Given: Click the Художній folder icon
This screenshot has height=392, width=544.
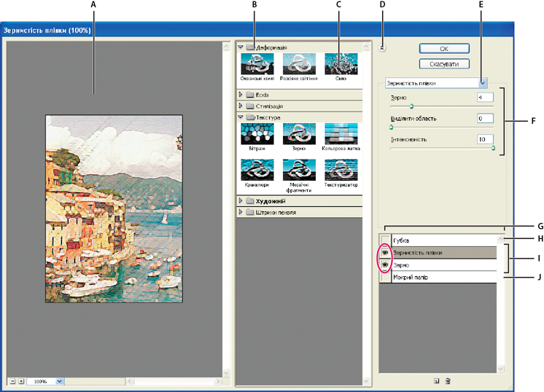Looking at the screenshot, I should (x=250, y=201).
